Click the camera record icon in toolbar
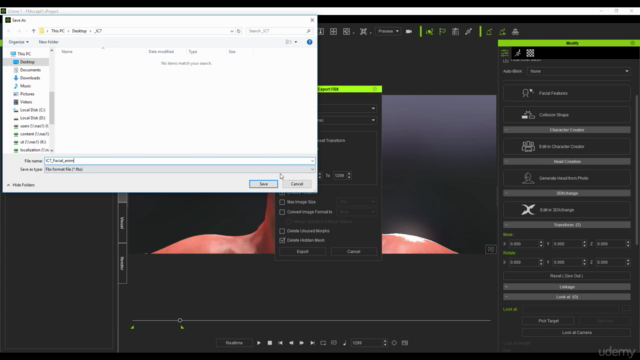Image resolution: width=640 pixels, height=360 pixels. [x=409, y=31]
